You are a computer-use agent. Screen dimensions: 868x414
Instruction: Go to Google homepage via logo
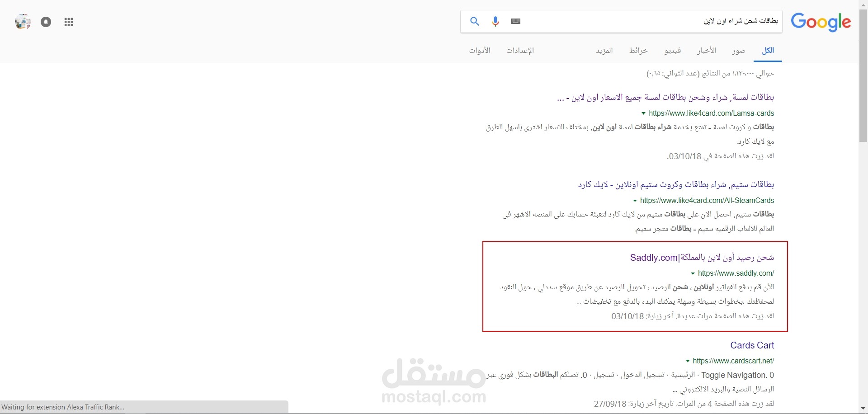tap(821, 22)
